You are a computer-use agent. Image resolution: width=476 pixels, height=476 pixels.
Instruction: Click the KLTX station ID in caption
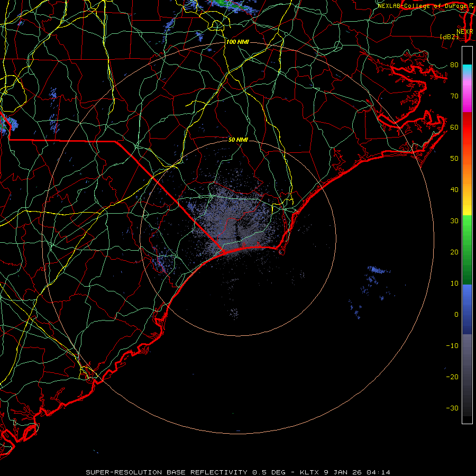point(310,472)
